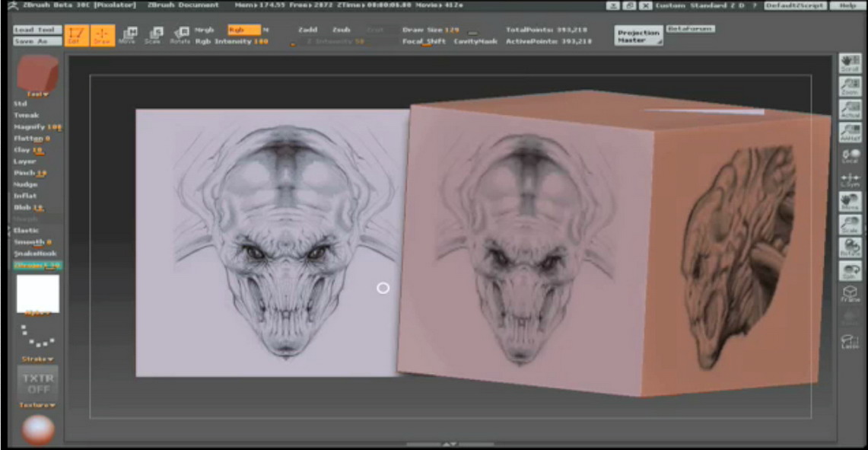Select the Tweak brush

coord(26,115)
